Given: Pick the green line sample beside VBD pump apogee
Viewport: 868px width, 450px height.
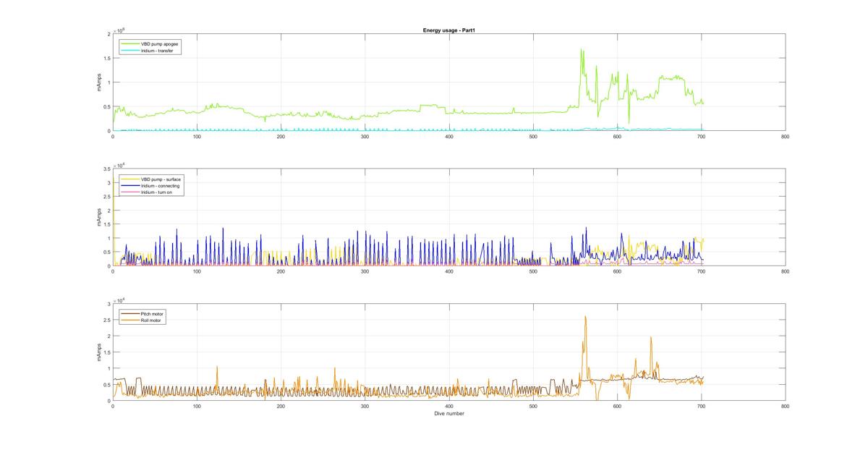Looking at the screenshot, I should 130,44.
